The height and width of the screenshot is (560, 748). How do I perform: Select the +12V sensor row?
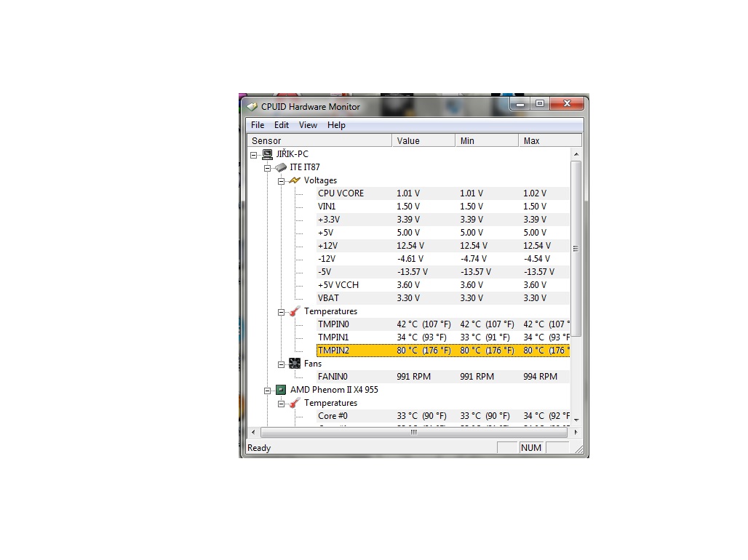tap(443, 246)
